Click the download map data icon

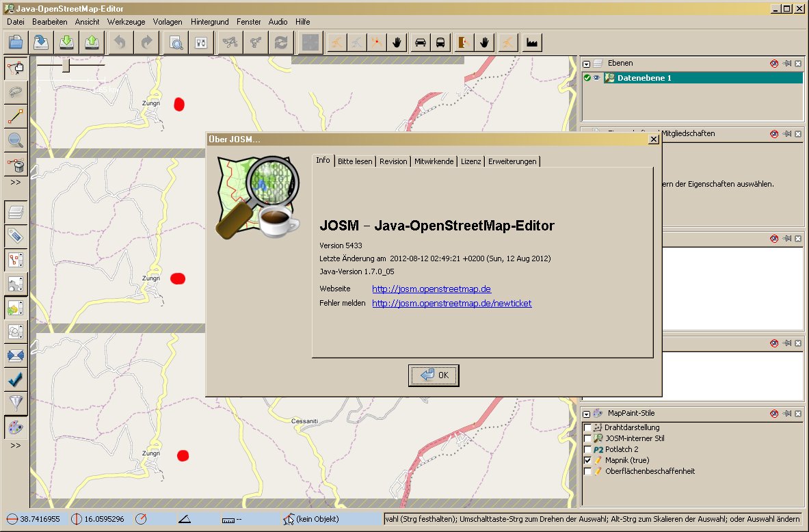pyautogui.click(x=66, y=42)
